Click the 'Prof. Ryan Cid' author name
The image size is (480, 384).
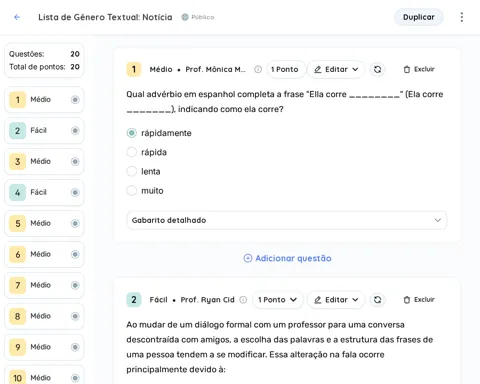207,300
